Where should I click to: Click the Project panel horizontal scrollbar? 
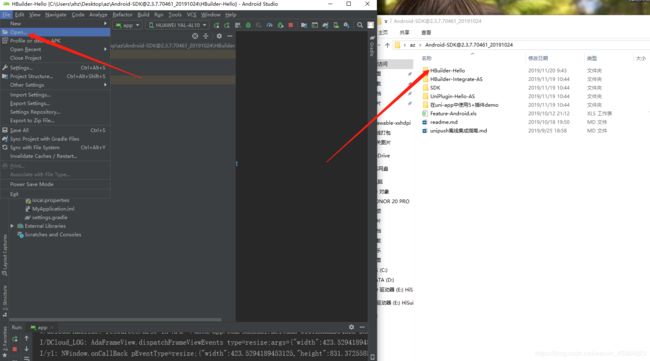tap(115, 320)
